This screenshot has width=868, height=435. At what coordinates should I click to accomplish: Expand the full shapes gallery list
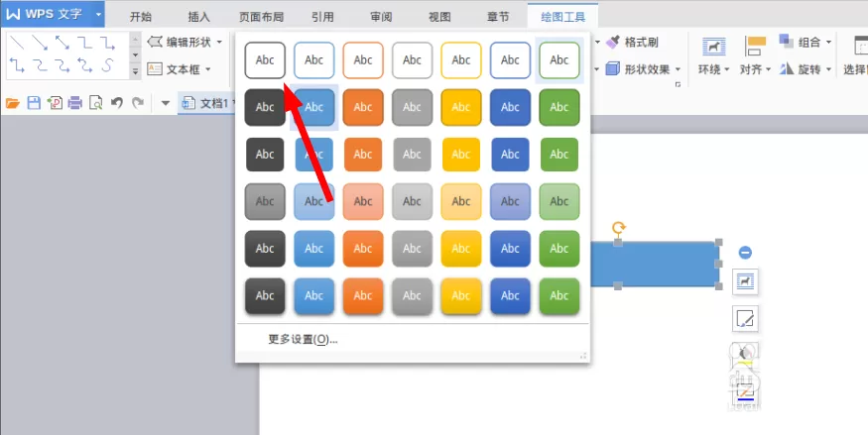coord(135,71)
